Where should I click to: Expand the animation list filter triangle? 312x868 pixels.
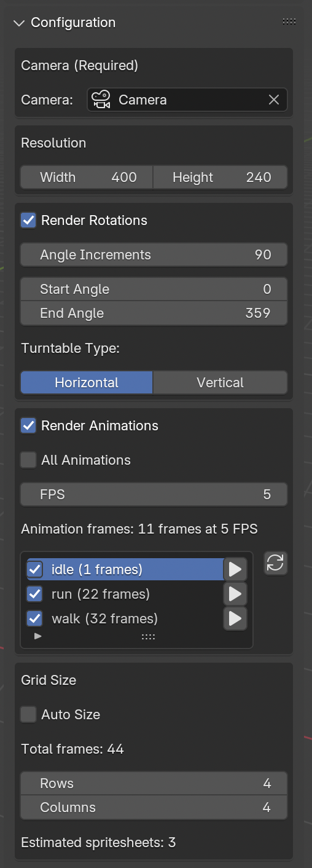37,636
